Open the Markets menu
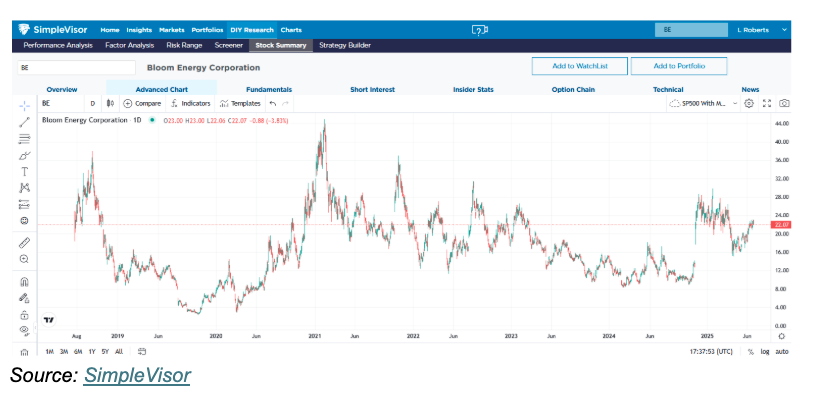The height and width of the screenshot is (420, 815). tap(172, 30)
